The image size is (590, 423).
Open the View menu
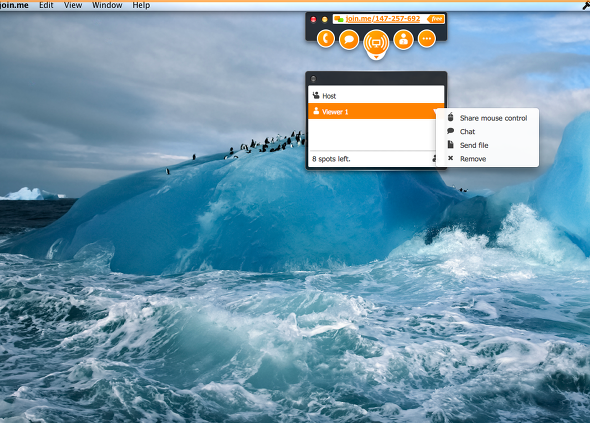(73, 5)
